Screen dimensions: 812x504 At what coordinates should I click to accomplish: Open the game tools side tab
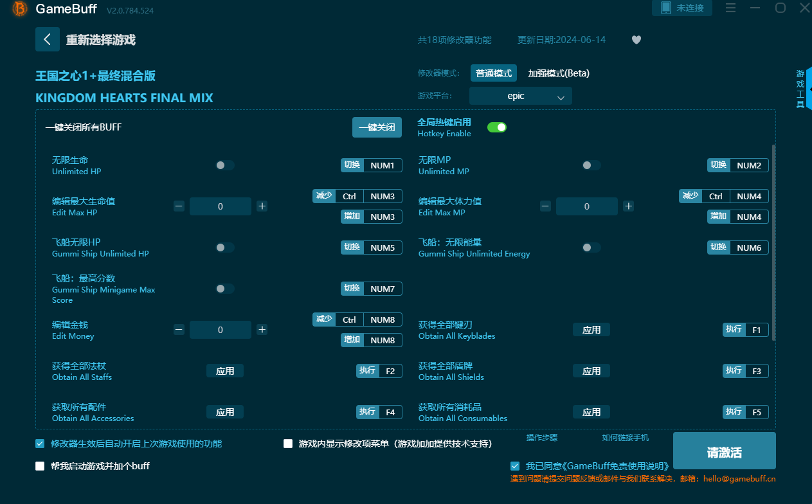802,89
